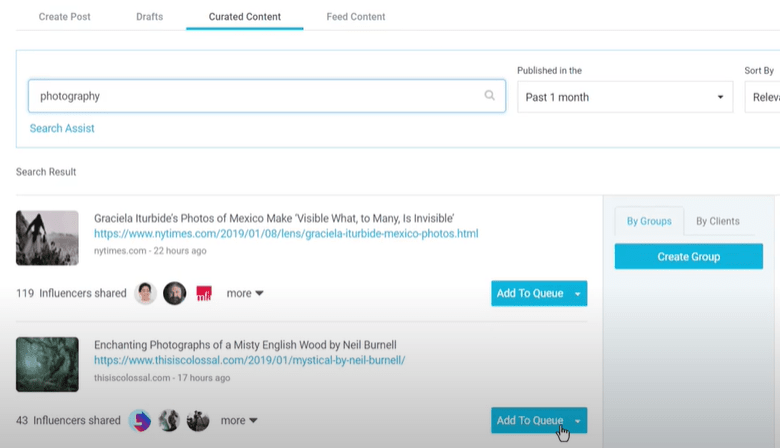Open first influencer avatar on nytimes result
Viewport: 780px width, 448px height.
[145, 293]
